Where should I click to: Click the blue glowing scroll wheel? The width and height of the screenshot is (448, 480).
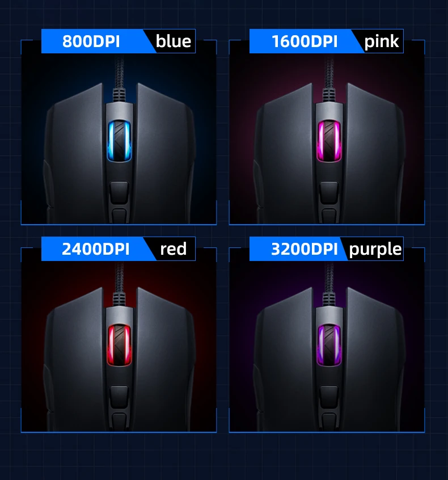pyautogui.click(x=119, y=141)
